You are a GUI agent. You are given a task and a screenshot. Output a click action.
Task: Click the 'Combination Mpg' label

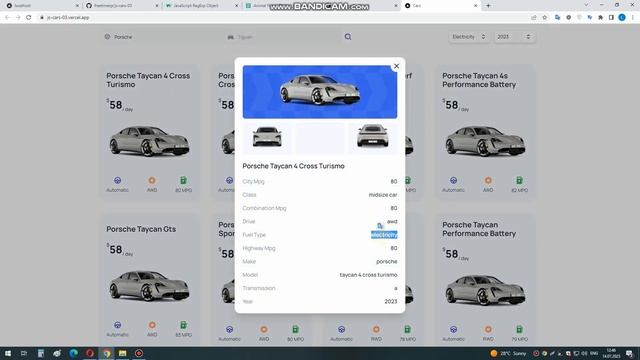pyautogui.click(x=264, y=208)
